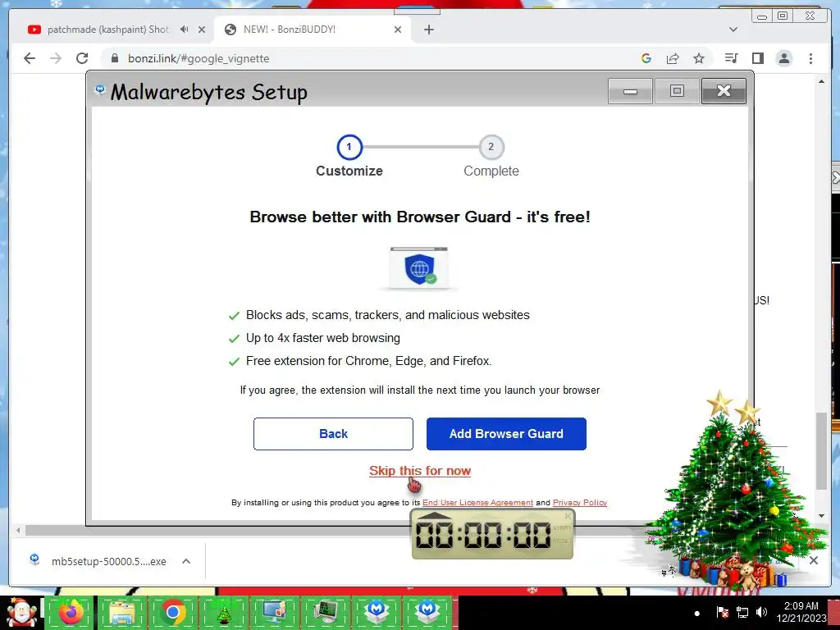
Task: Click second Malwarebytes installer taskbar icon
Action: coord(427,612)
